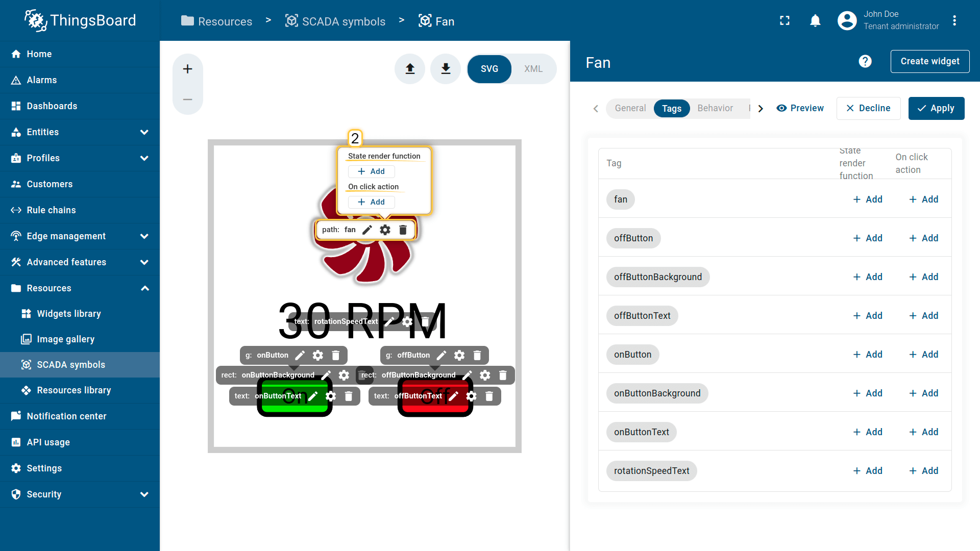Expand the Security menu
This screenshot has height=551, width=980.
pos(144,494)
